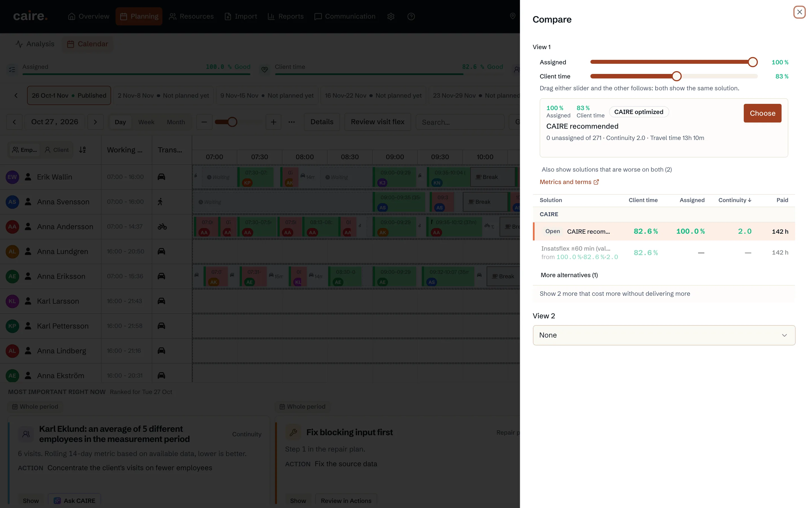Select Month view
This screenshot has height=508, width=812.
[x=176, y=122]
